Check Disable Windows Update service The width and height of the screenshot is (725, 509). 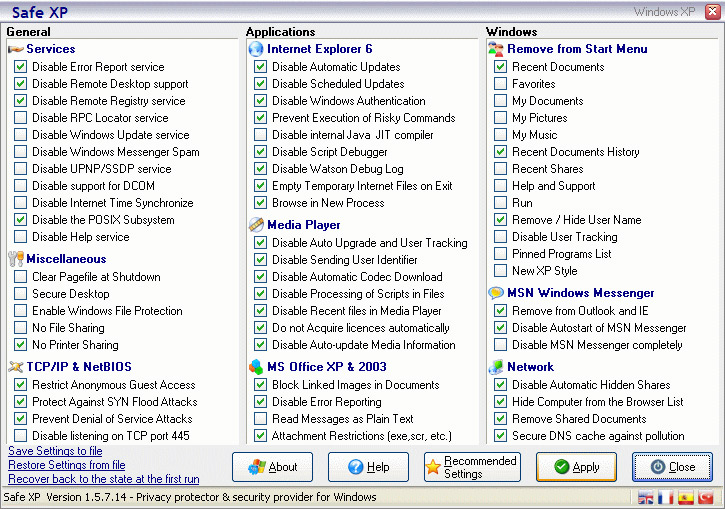tap(20, 135)
